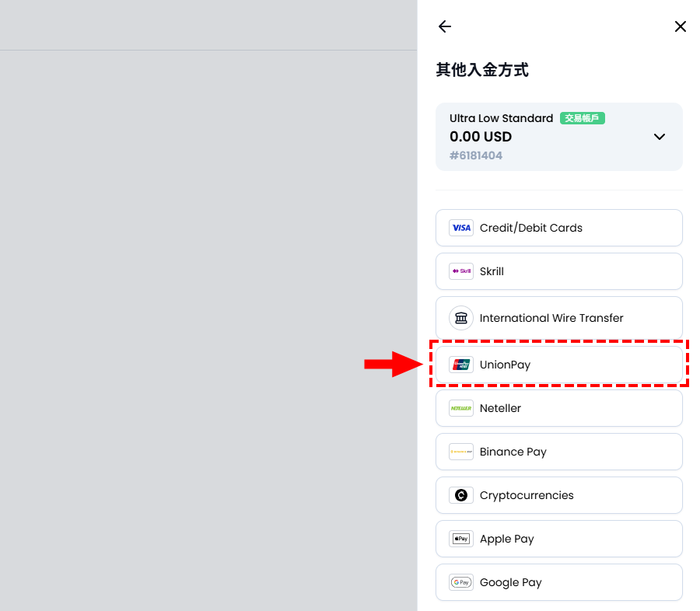The image size is (700, 611).
Task: Select the UnionPay text label
Action: pos(505,365)
